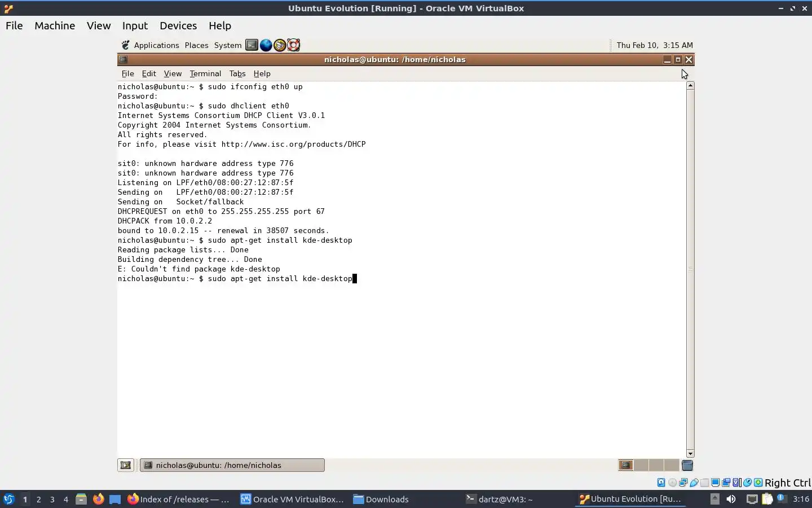
Task: Click the terminal window menu icon in title bar
Action: 123,59
